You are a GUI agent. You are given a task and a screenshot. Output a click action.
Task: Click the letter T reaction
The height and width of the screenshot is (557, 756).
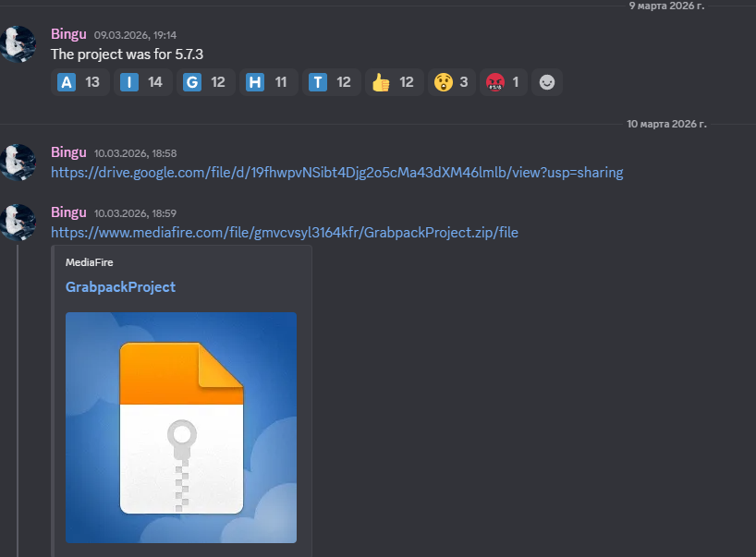(x=331, y=82)
